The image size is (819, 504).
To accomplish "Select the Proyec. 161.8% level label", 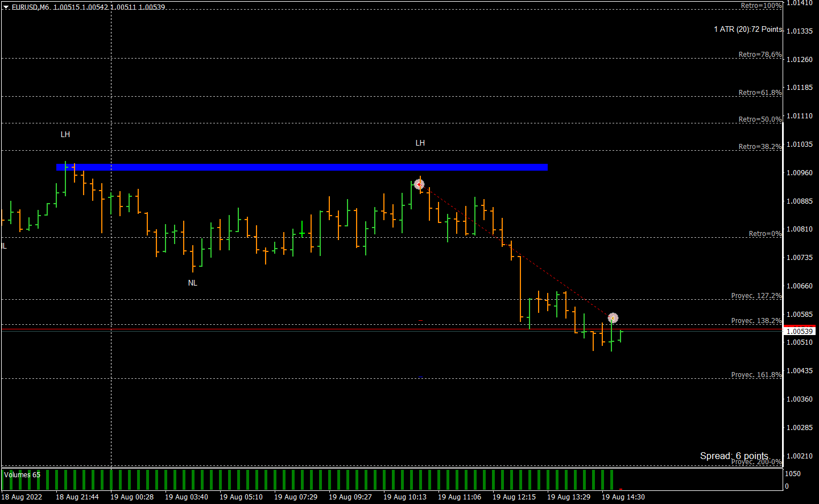I will [756, 375].
